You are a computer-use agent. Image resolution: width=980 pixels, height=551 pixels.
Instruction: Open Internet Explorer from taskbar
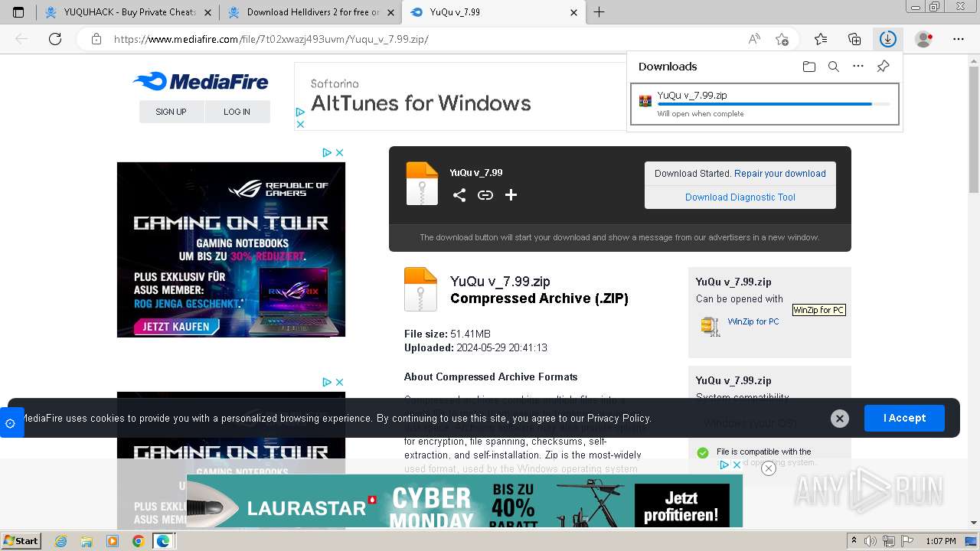[x=60, y=541]
